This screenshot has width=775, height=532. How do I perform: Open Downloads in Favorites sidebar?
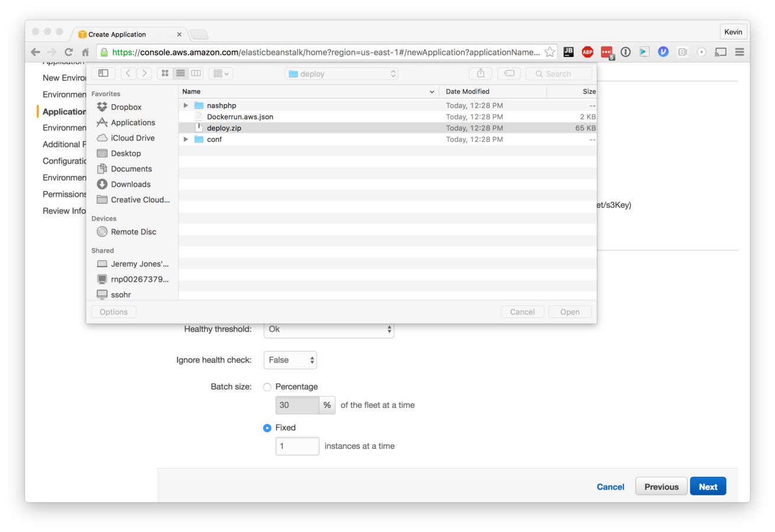click(131, 184)
